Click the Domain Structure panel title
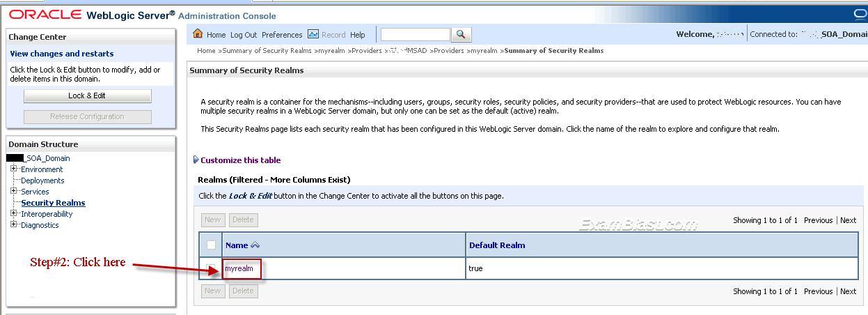The height and width of the screenshot is (315, 868). tap(43, 144)
